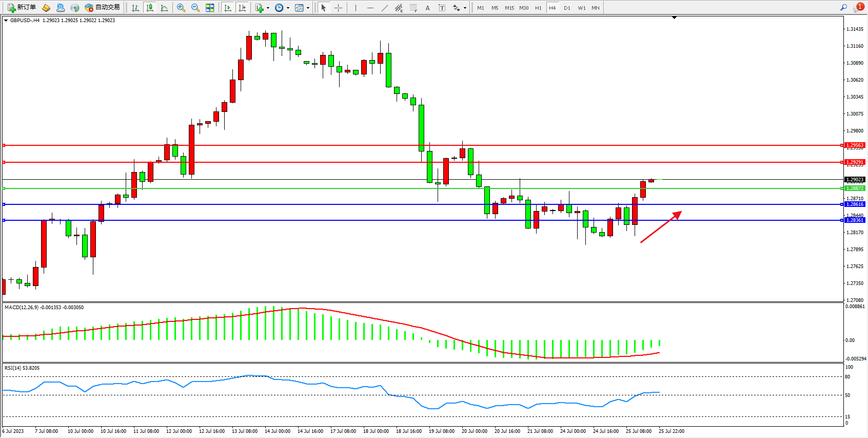
Task: Select the red 1.29563 horizontal line label
Action: pos(855,145)
